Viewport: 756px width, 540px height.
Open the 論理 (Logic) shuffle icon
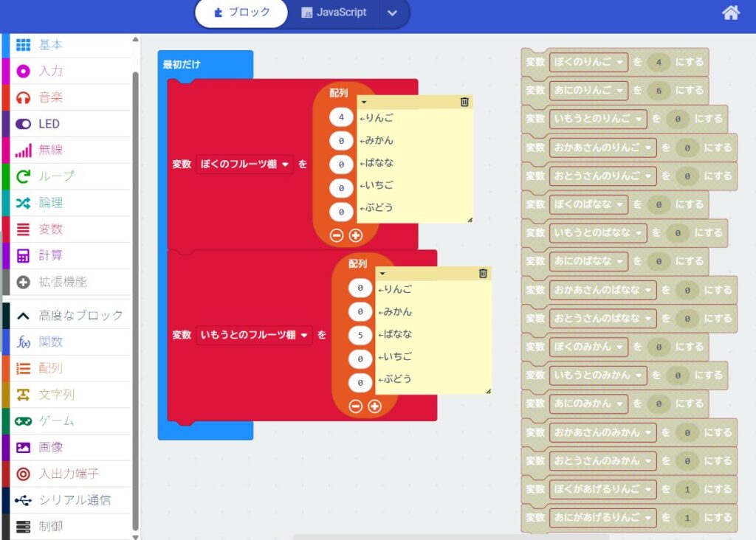pyautogui.click(x=23, y=203)
